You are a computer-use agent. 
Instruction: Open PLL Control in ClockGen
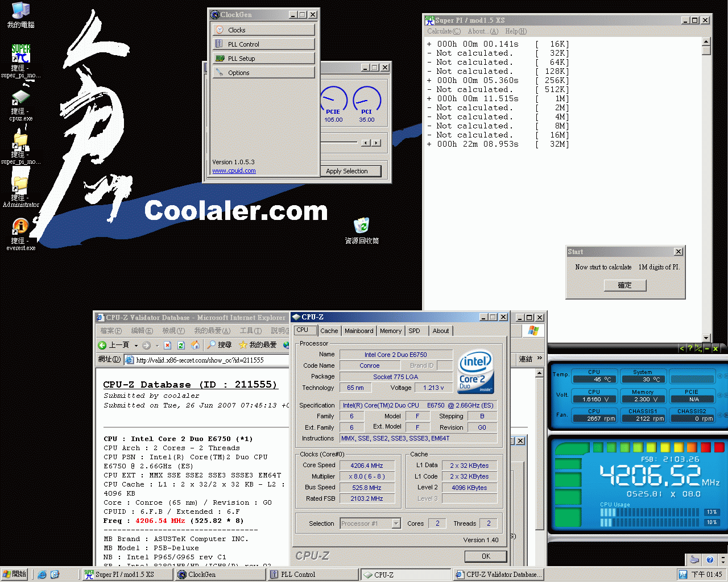tap(264, 44)
